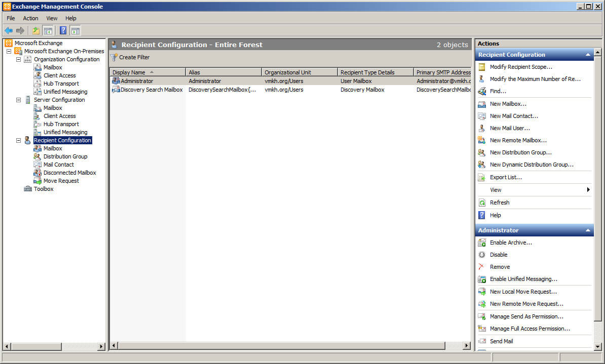Collapse the Administrator actions section
The height and width of the screenshot is (364, 605).
click(x=588, y=230)
